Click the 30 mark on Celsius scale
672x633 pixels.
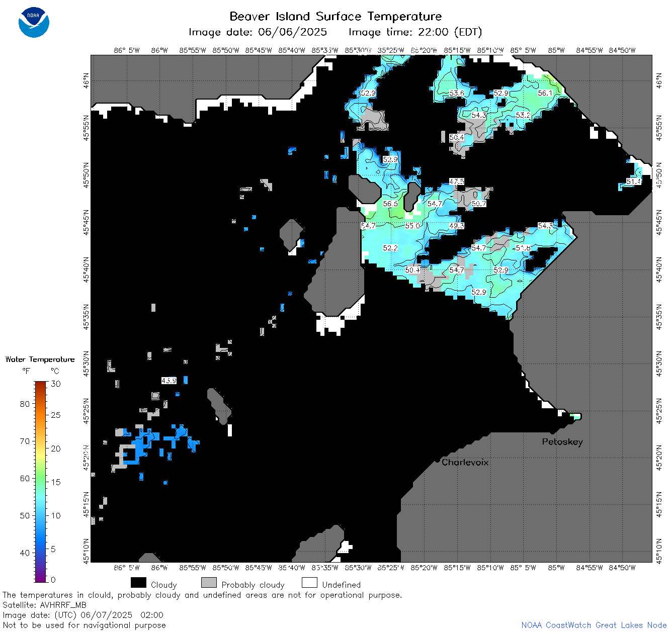coord(56,384)
